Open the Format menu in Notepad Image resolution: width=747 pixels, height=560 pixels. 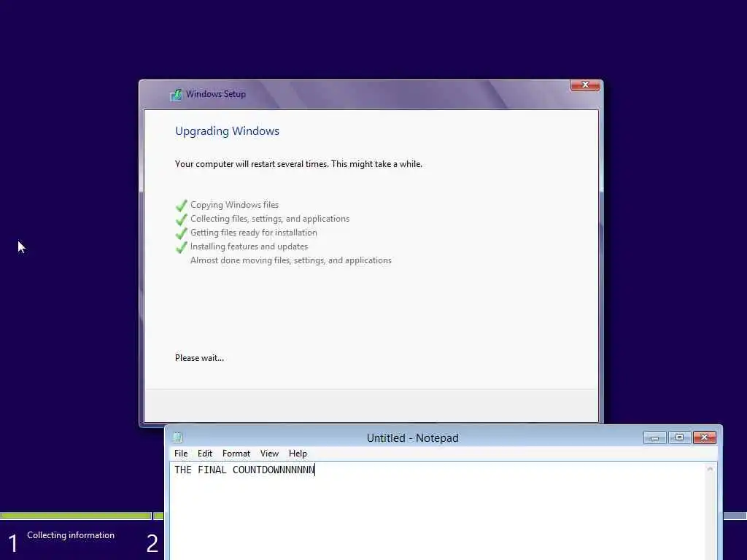pyautogui.click(x=236, y=454)
